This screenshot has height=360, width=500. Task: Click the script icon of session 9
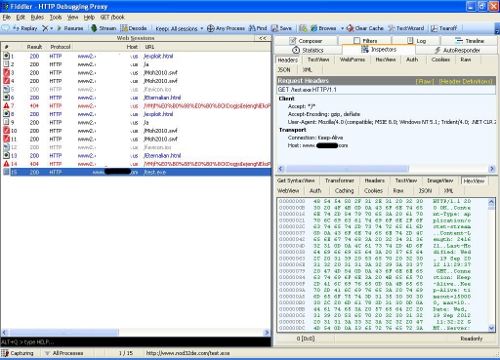(6, 122)
